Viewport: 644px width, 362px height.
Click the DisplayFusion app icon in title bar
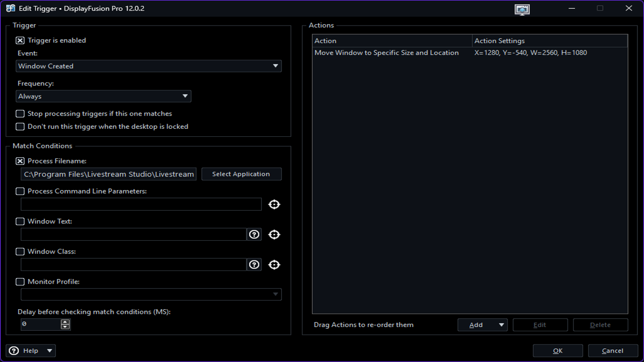(10, 8)
